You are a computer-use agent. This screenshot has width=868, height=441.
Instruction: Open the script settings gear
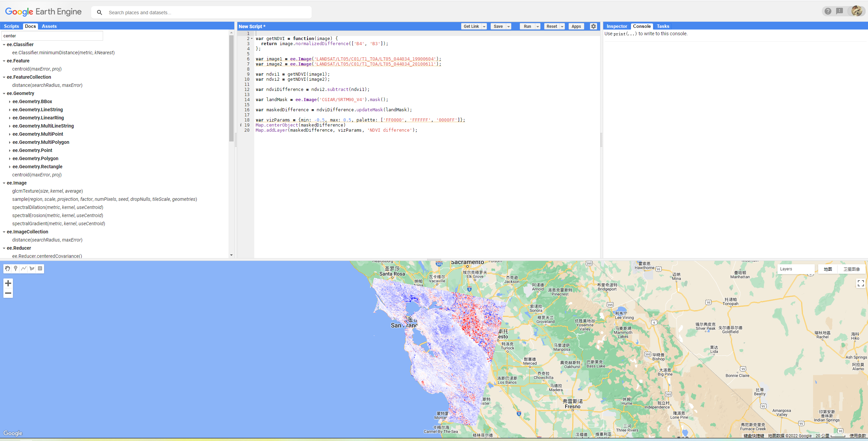pos(593,26)
